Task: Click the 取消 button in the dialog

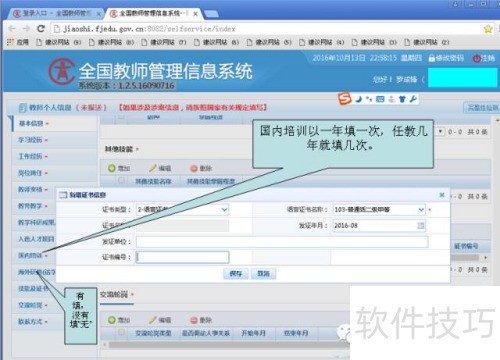Action: [x=263, y=274]
